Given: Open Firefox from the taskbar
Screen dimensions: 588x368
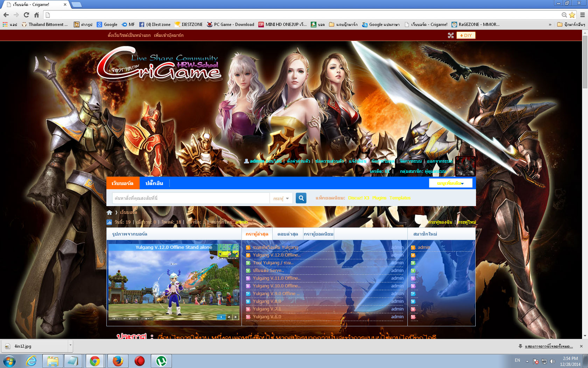Looking at the screenshot, I should point(118,361).
